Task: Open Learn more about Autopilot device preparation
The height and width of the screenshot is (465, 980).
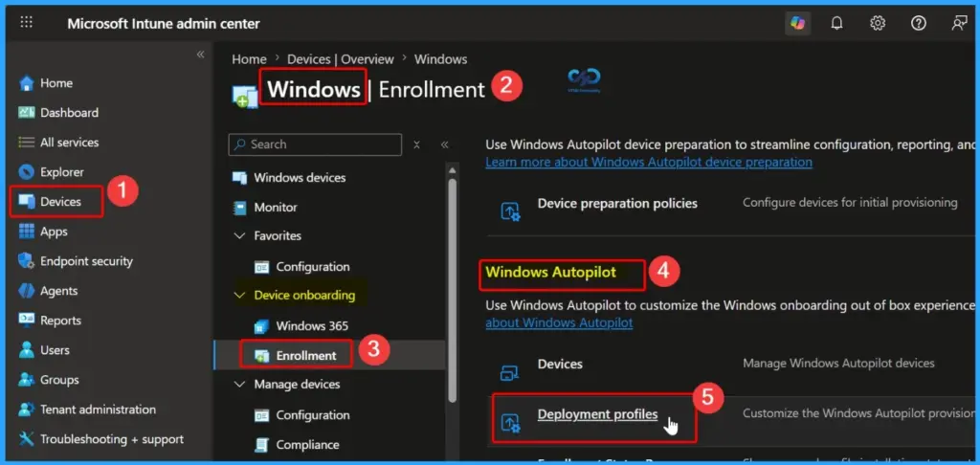Action: pyautogui.click(x=649, y=162)
